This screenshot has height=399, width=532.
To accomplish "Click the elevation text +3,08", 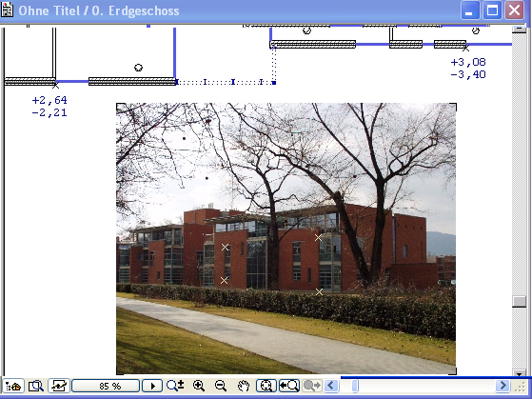I will tap(468, 62).
